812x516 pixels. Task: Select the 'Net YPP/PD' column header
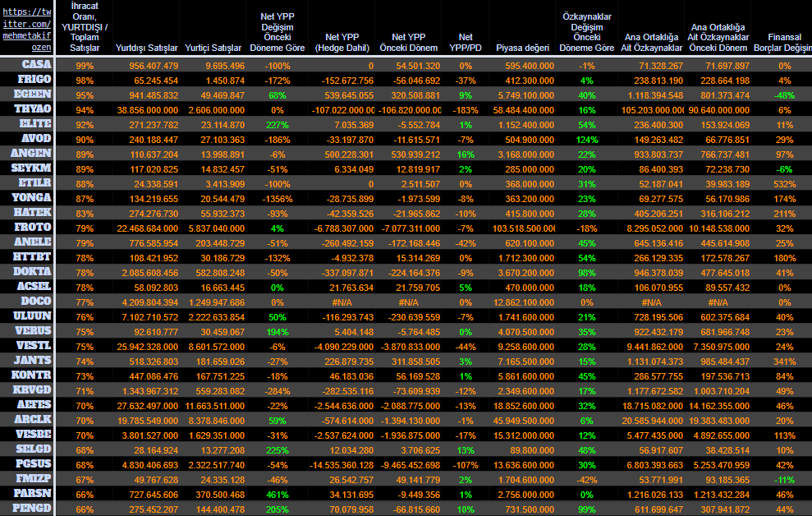[x=465, y=43]
